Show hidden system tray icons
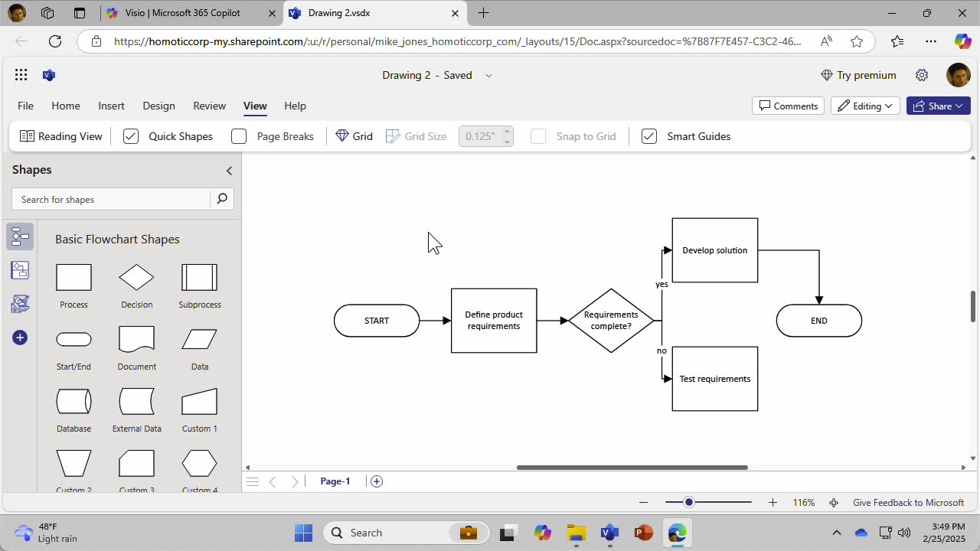This screenshot has width=980, height=551. pyautogui.click(x=836, y=533)
